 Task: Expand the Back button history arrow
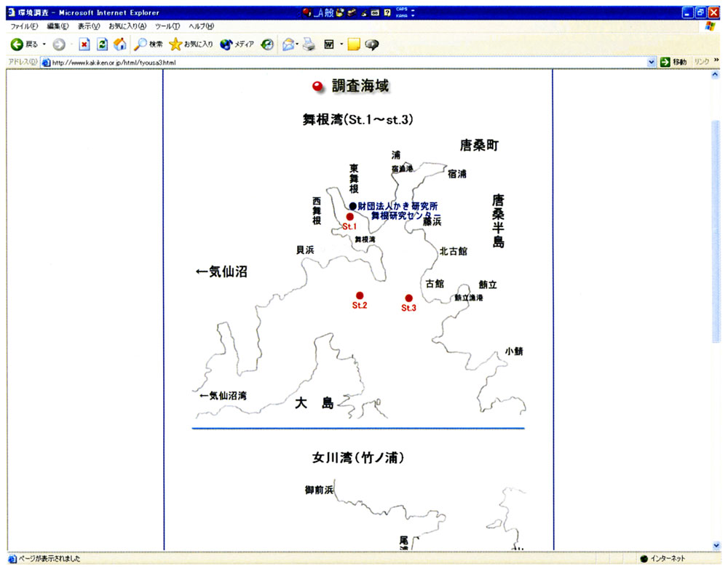44,44
